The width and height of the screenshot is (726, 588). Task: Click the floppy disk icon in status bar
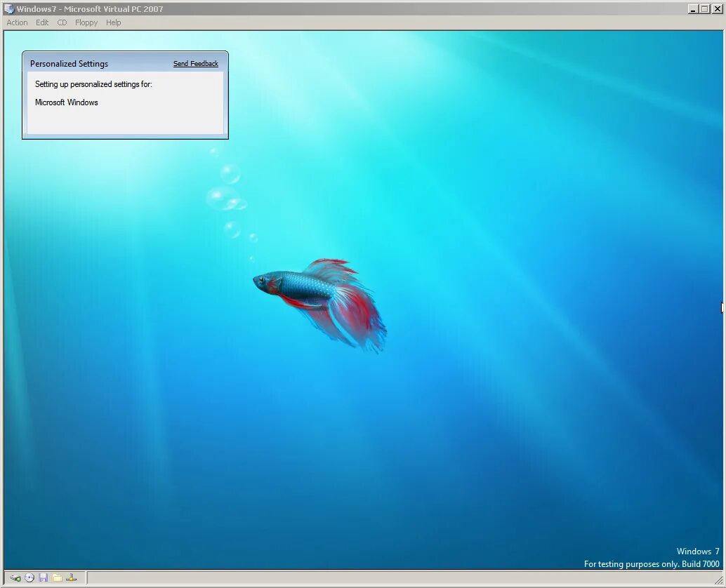44,577
